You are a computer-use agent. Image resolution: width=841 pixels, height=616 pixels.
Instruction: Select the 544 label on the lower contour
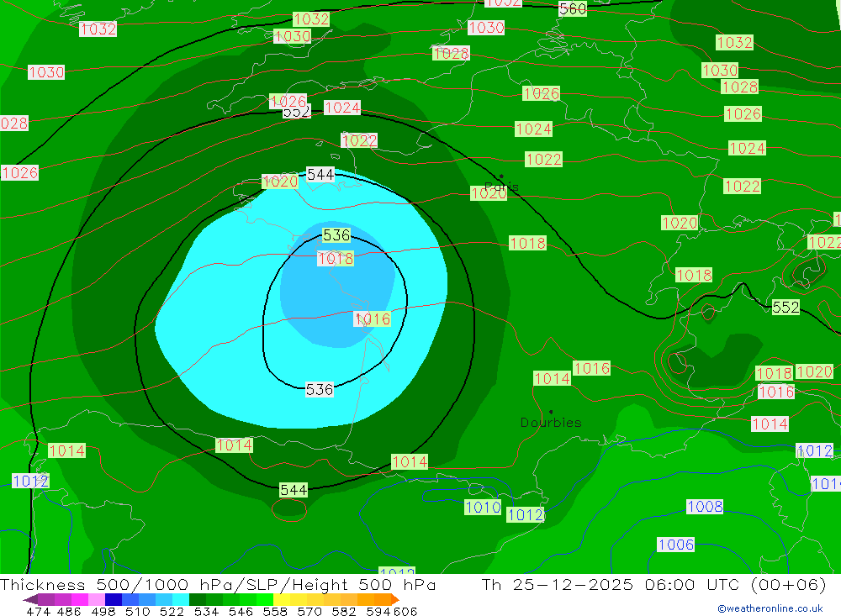tap(294, 489)
